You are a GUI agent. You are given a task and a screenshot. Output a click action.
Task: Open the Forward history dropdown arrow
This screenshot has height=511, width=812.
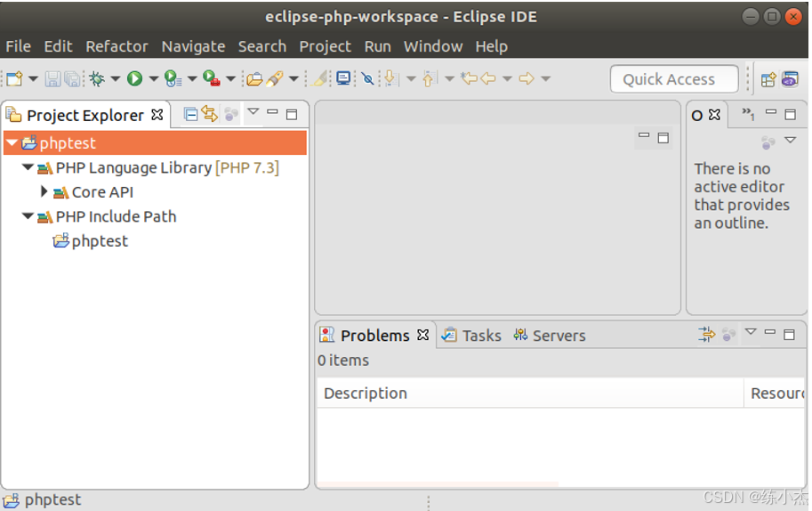click(x=546, y=78)
